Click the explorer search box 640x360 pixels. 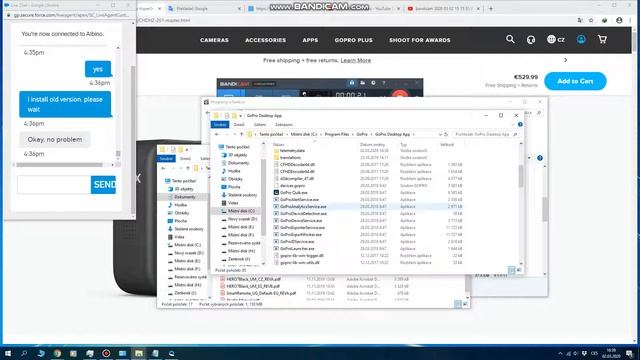coord(485,134)
